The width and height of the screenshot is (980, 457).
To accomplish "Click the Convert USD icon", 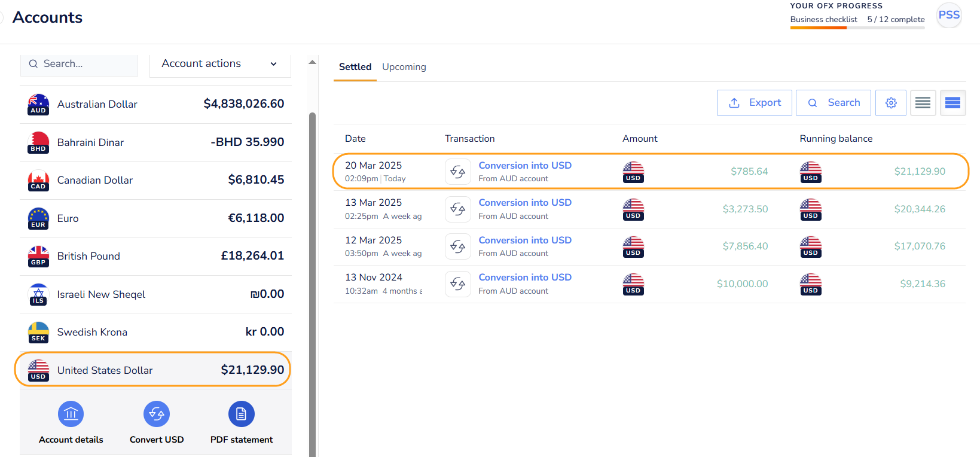I will tap(157, 414).
